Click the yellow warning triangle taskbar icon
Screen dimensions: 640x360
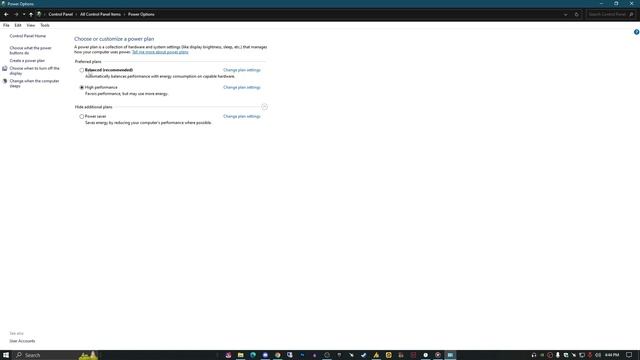[x=376, y=355]
